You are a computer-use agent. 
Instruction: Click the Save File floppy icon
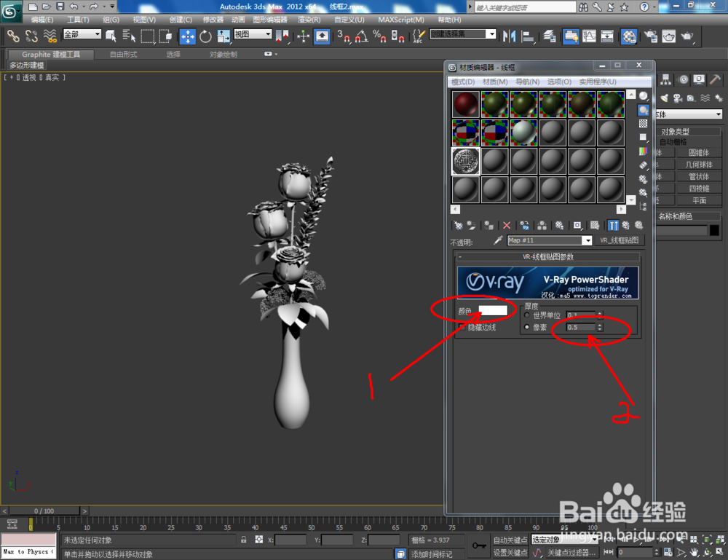pyautogui.click(x=60, y=7)
